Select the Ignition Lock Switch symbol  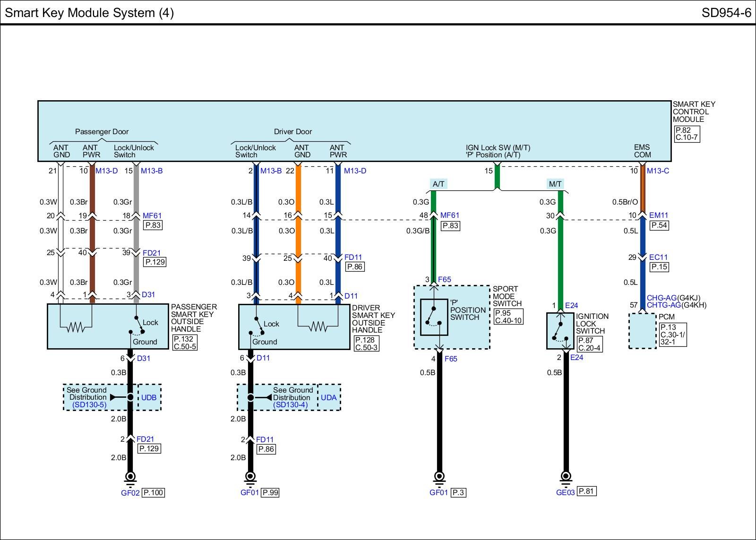[x=560, y=331]
